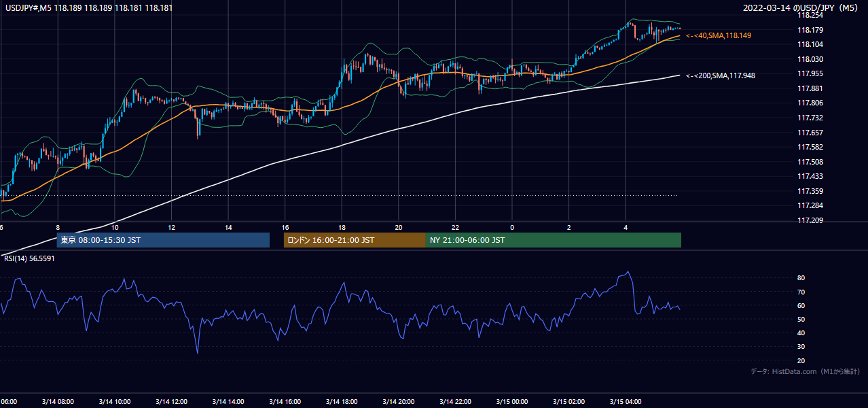Select the 40 SMA label reading 118.149
The height and width of the screenshot is (408, 868).
[719, 35]
